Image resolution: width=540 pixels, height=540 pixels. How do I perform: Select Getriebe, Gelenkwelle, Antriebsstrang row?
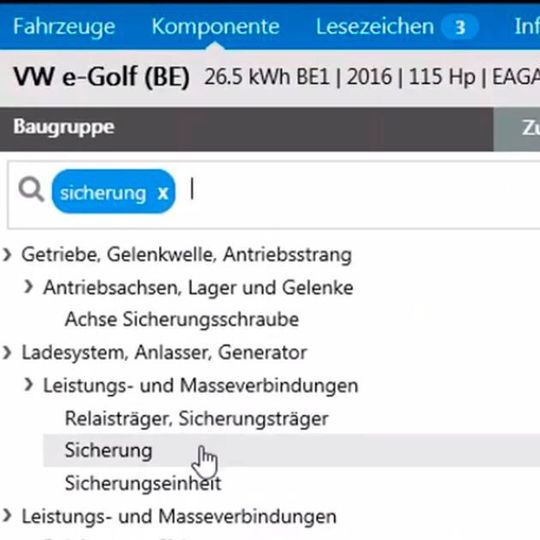point(186,255)
